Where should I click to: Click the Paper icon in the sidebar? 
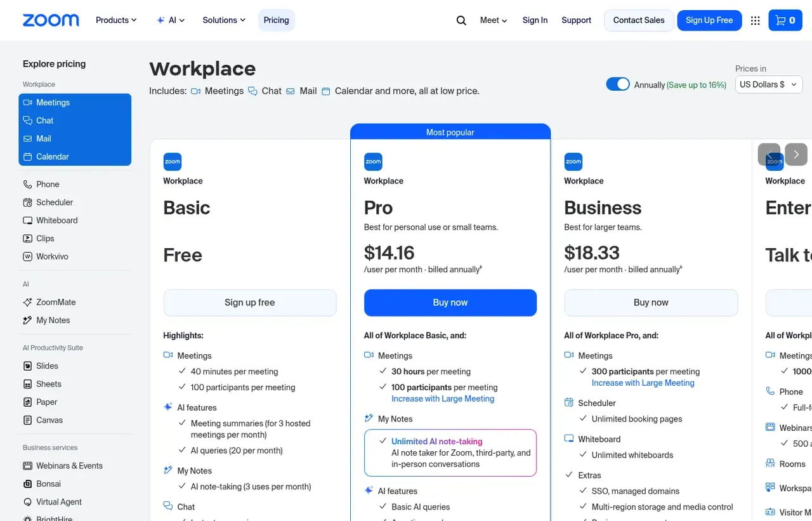27,402
